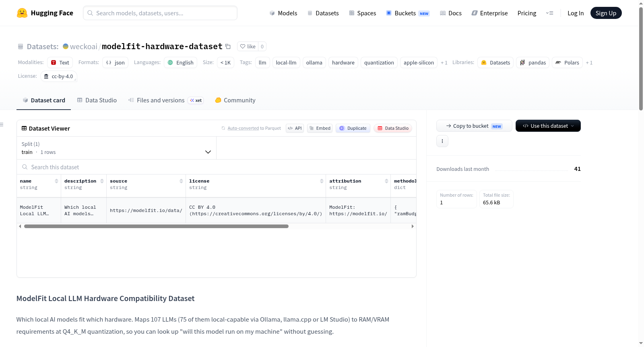644x347 pixels.
Task: Open the Polars library tag
Action: (567, 62)
